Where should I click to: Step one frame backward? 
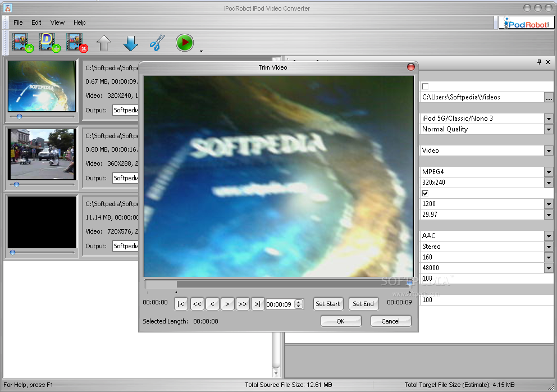212,304
